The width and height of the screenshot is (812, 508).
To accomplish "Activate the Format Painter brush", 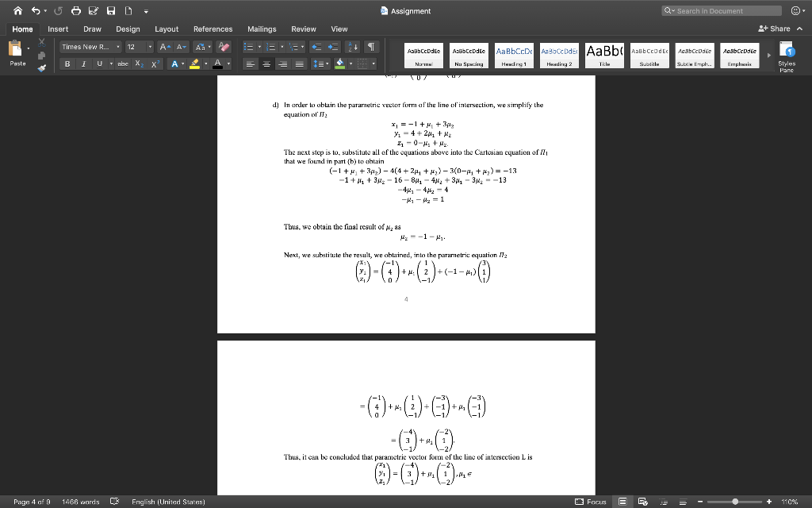I will (42, 67).
